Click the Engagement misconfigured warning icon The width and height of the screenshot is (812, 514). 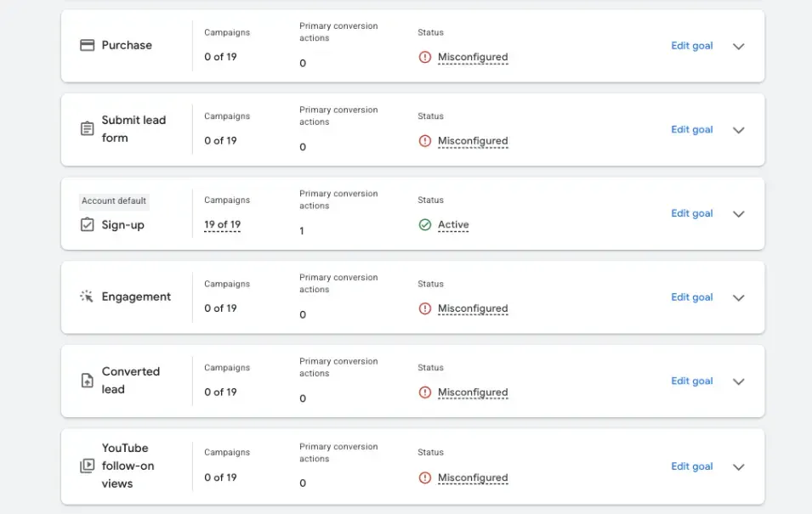click(424, 308)
